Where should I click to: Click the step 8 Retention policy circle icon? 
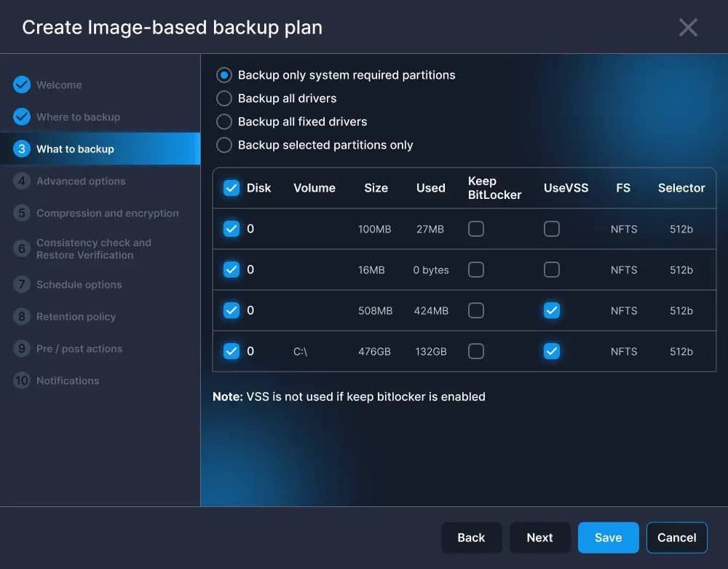(x=22, y=316)
